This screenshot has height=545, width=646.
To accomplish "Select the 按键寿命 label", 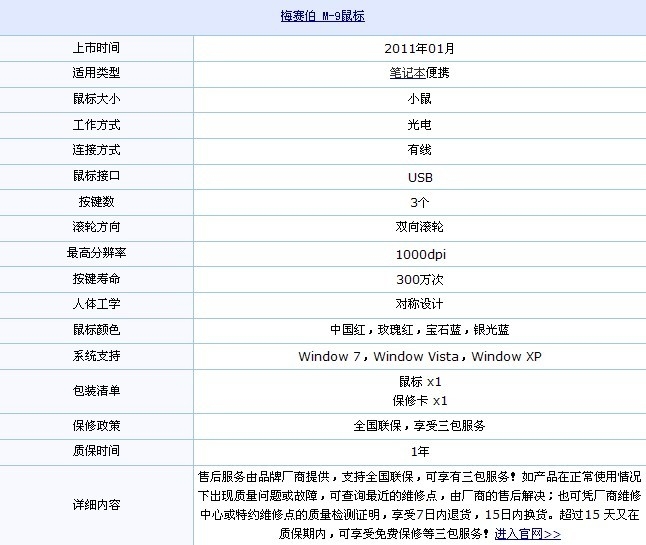I will pos(96,279).
